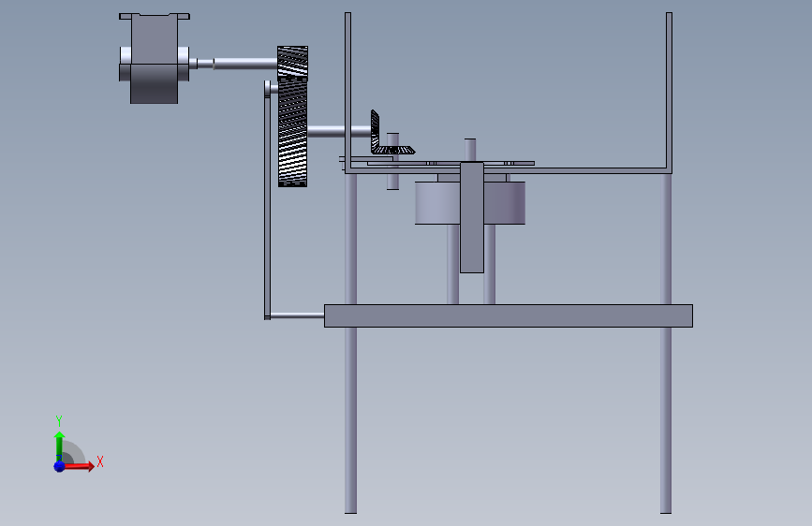The image size is (812, 526).
Task: Select the horizontal shaft between large gear and bevel gear
Action: [x=339, y=131]
